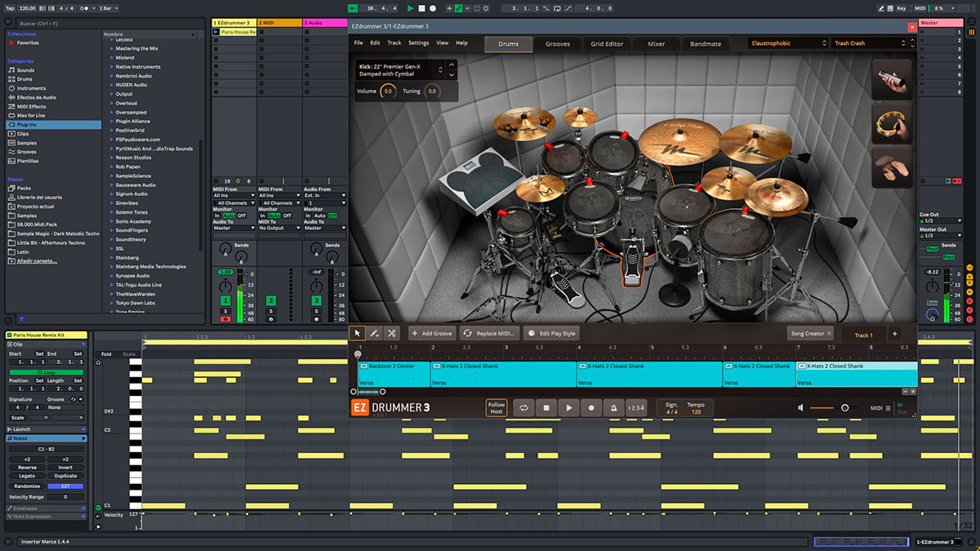The width and height of the screenshot is (980, 551).
Task: Open the EZdrummer Settings menu
Action: pos(418,43)
